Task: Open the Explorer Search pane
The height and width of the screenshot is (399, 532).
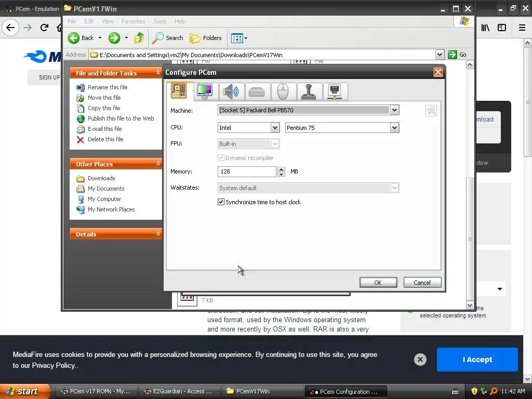Action: click(167, 38)
